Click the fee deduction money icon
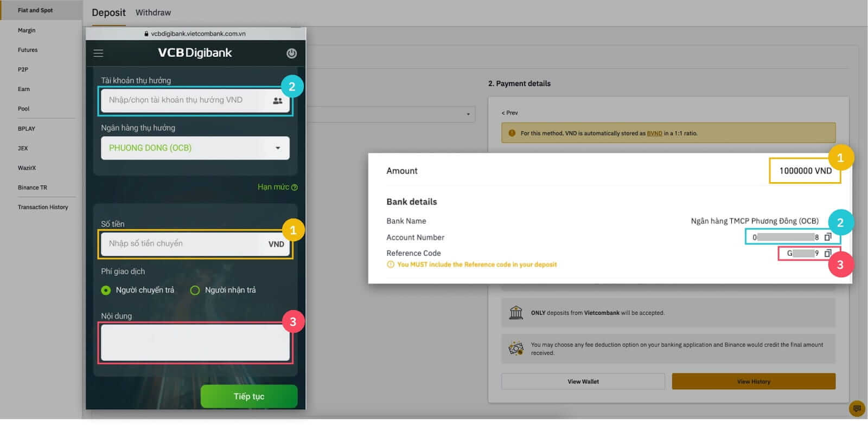Screen dimensions: 868x426 516,348
